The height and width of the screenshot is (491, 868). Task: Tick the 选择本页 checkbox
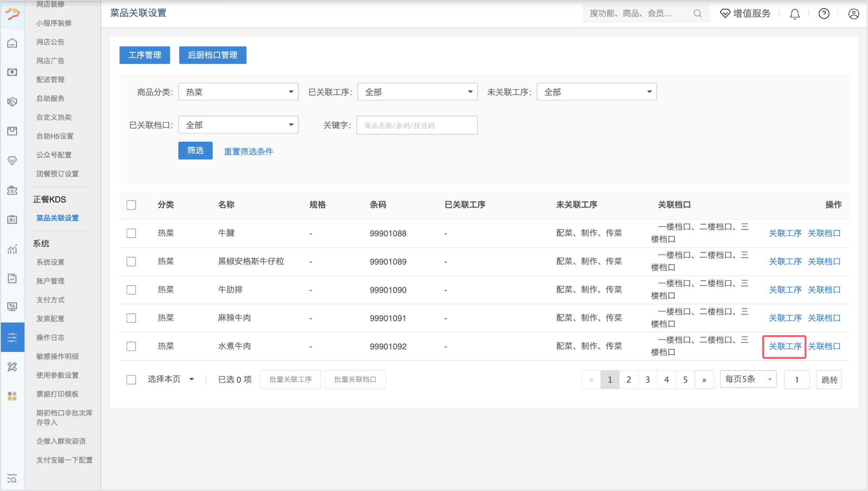(131, 380)
